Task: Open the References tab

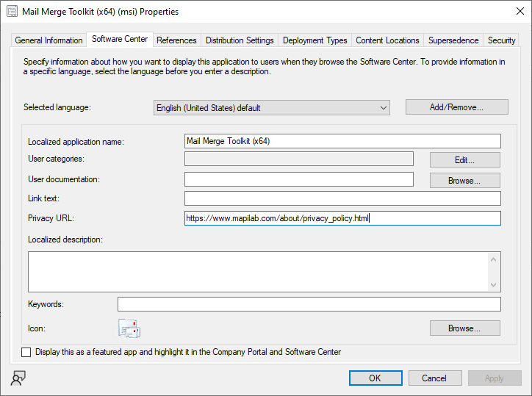Action: (176, 40)
